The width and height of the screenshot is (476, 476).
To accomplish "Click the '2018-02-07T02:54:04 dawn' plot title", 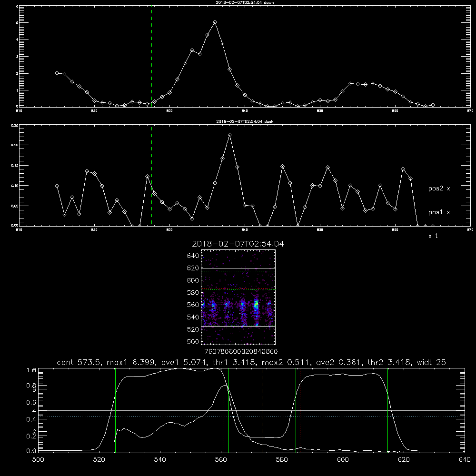I will [245, 2].
